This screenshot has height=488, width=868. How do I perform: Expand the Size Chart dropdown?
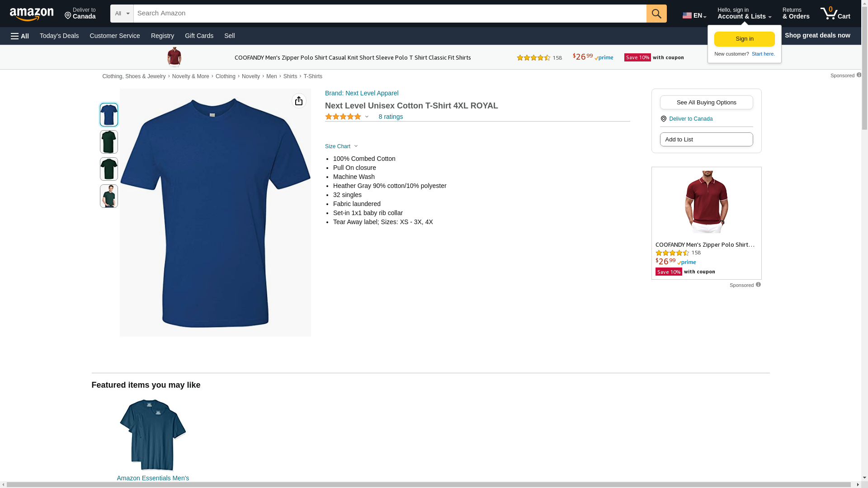(x=341, y=146)
